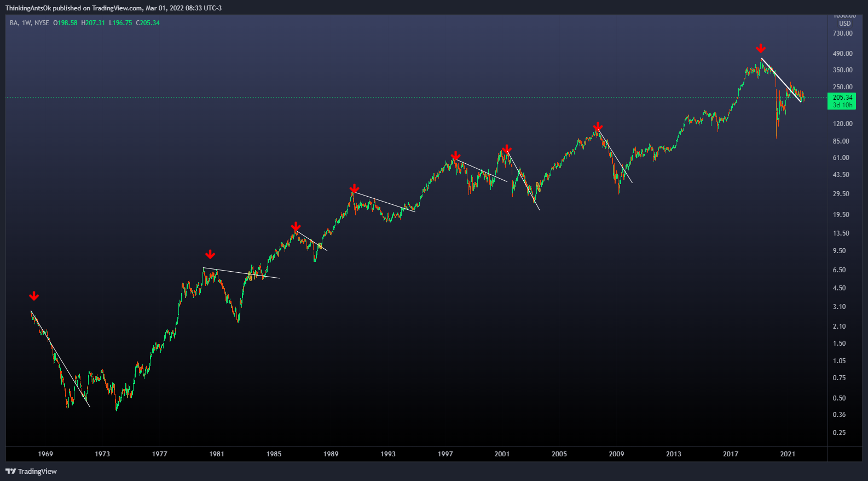Click the 2009 year label

coord(616,454)
